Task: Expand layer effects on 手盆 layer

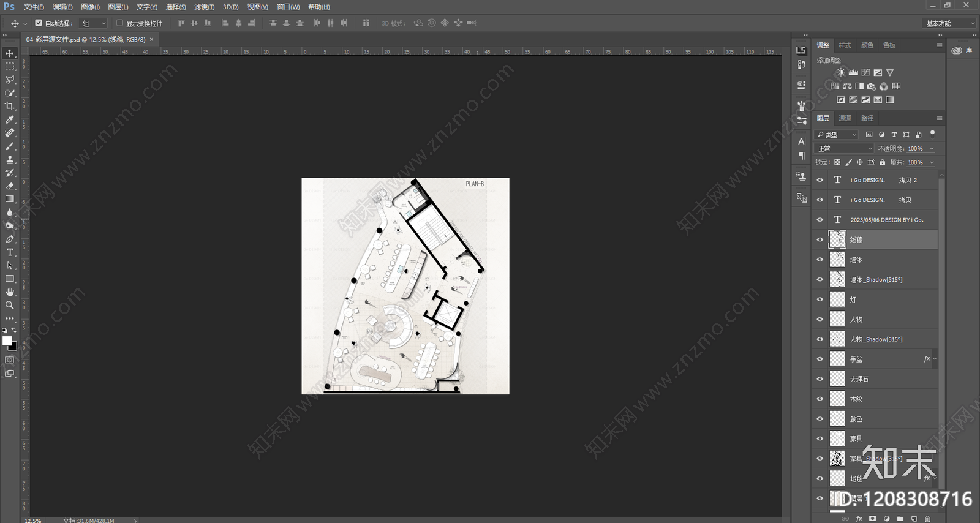Action: tap(934, 359)
